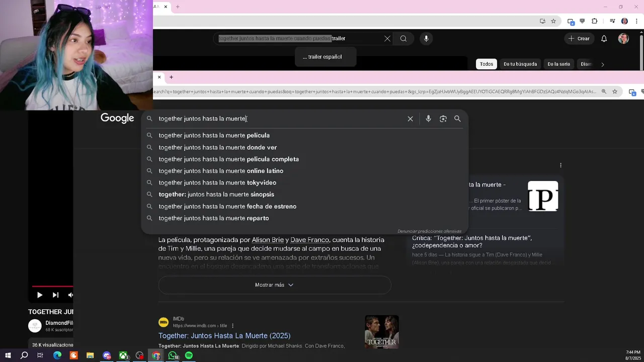Open IMDb result options three dots

(232, 326)
